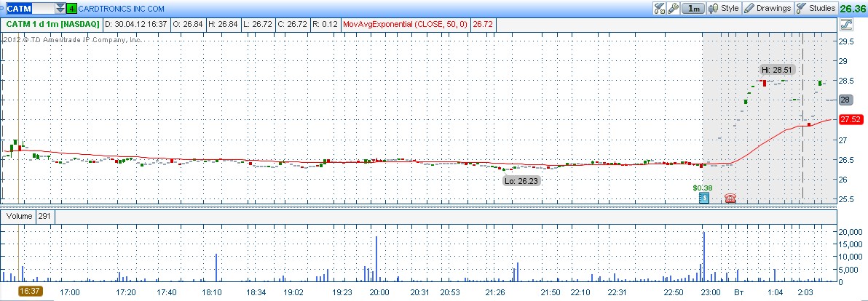Click the 22:31 time axis label
The width and height of the screenshot is (868, 301).
[617, 292]
